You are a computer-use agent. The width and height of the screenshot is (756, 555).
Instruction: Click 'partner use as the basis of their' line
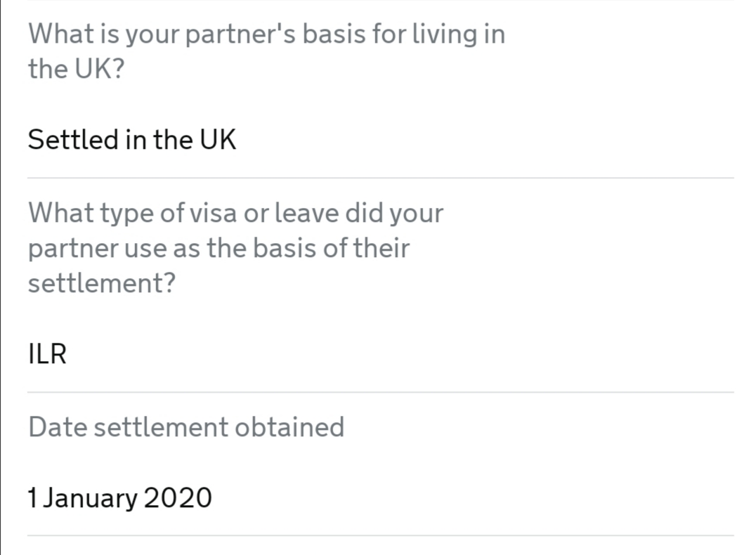click(219, 248)
